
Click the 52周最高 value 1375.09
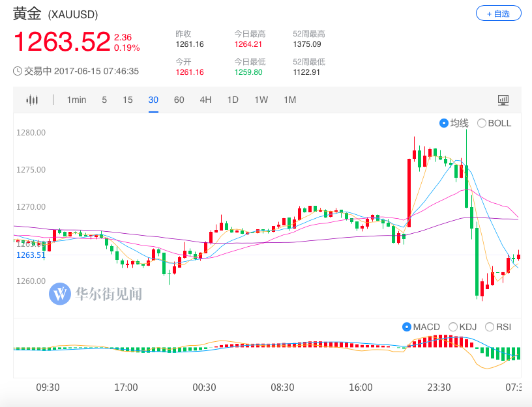(x=307, y=44)
